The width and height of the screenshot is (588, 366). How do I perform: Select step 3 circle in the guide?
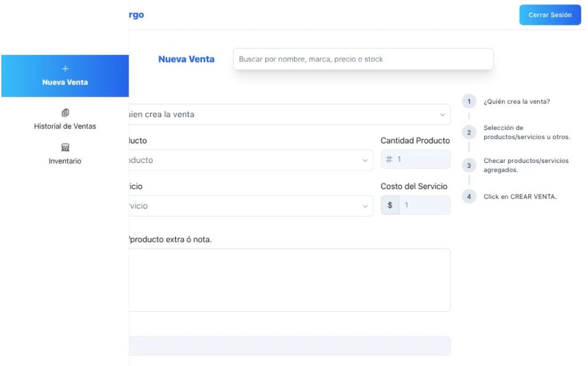point(469,166)
